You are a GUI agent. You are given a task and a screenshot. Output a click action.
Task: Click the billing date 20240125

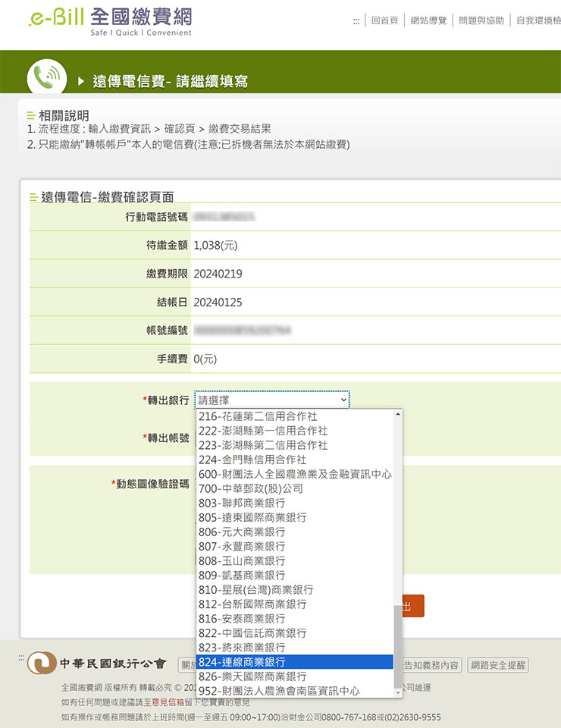click(218, 303)
